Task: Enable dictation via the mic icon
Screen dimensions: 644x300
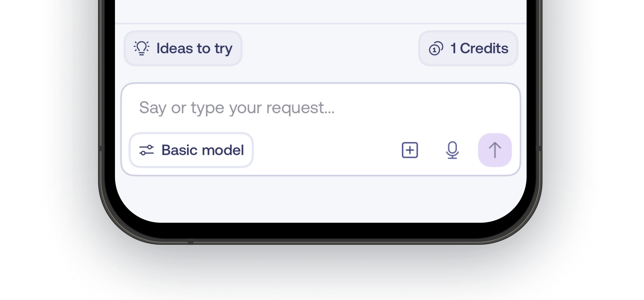Action: tap(453, 150)
